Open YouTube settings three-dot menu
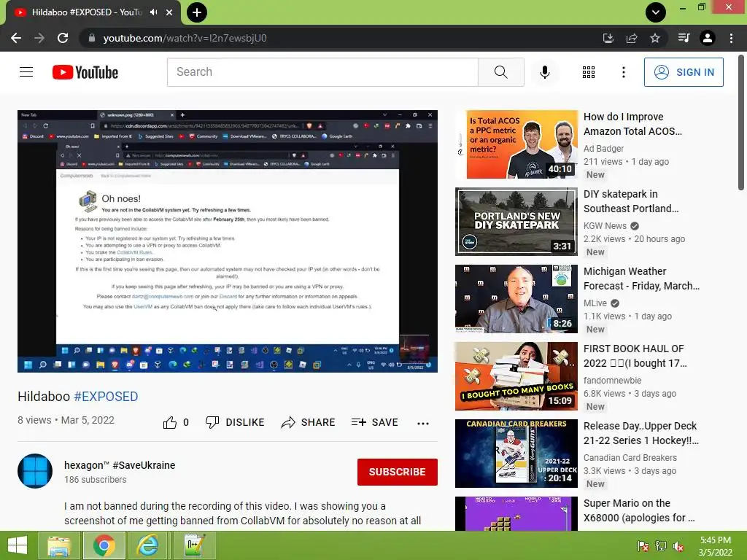Viewport: 747px width, 560px height. tap(623, 72)
